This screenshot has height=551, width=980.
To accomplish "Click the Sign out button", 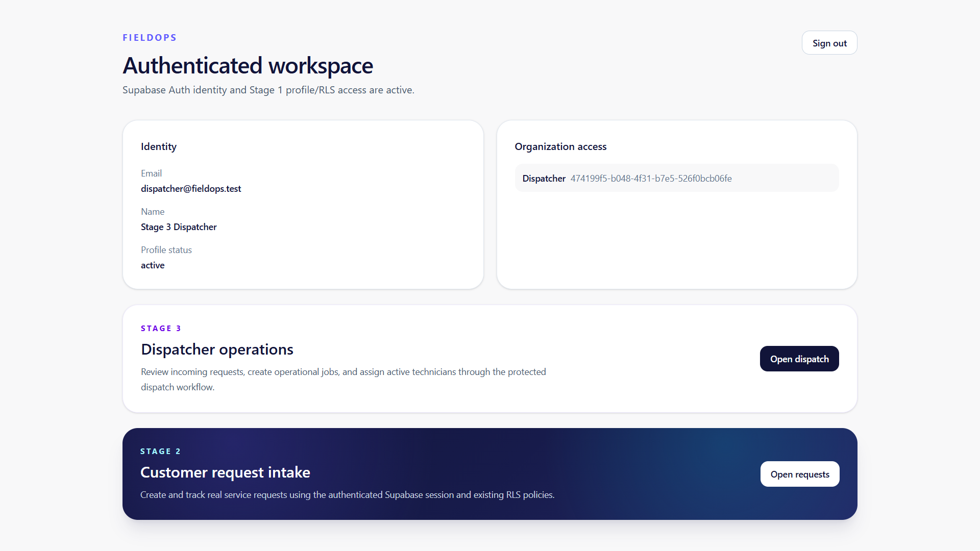I will pyautogui.click(x=829, y=43).
